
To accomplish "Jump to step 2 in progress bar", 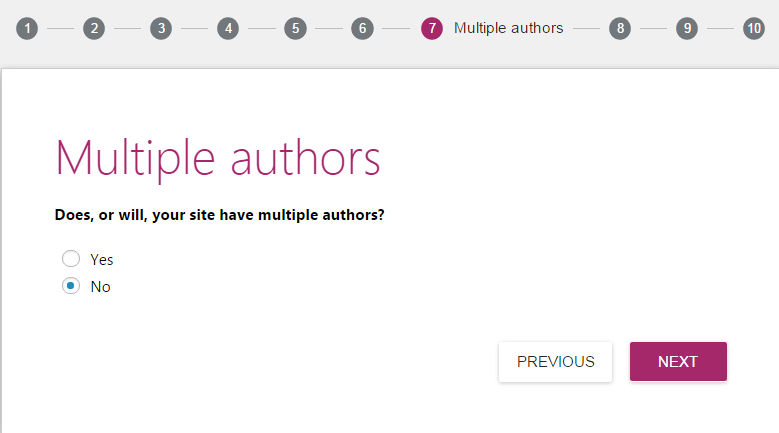I will (94, 28).
